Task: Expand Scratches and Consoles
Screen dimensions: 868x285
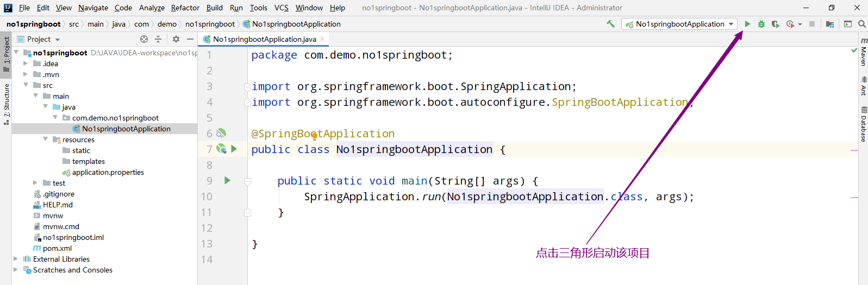Action: coord(16,270)
